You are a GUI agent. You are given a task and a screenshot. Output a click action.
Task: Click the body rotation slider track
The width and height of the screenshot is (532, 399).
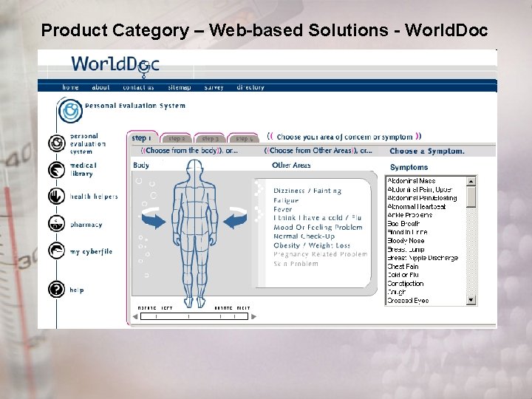(194, 316)
